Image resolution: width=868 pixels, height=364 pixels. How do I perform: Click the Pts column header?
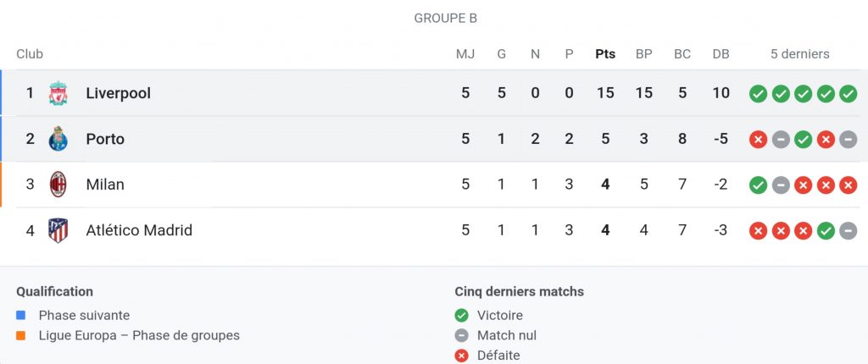point(605,54)
